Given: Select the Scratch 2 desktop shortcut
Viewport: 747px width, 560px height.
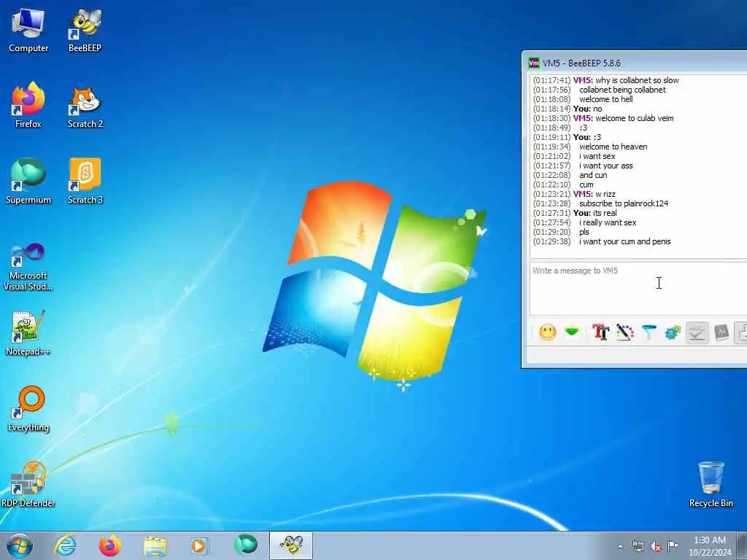Looking at the screenshot, I should tap(85, 106).
